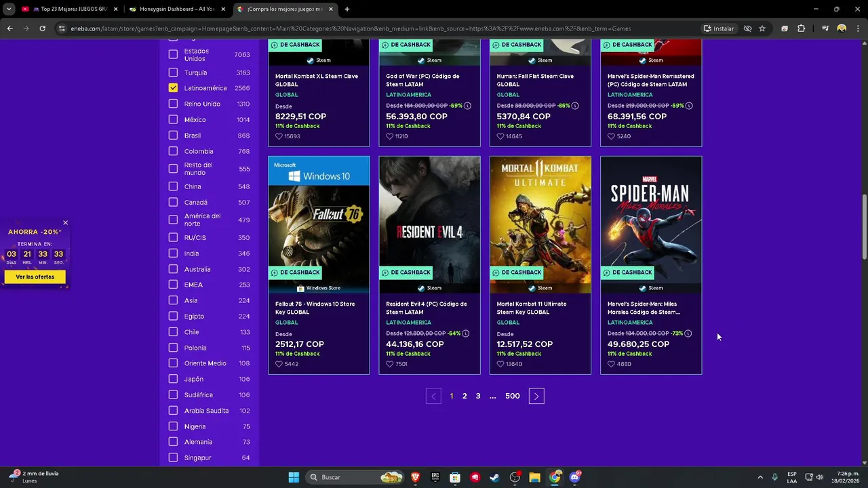This screenshot has width=868, height=488.
Task: Click the taskbar Buscar search box
Action: 356,477
